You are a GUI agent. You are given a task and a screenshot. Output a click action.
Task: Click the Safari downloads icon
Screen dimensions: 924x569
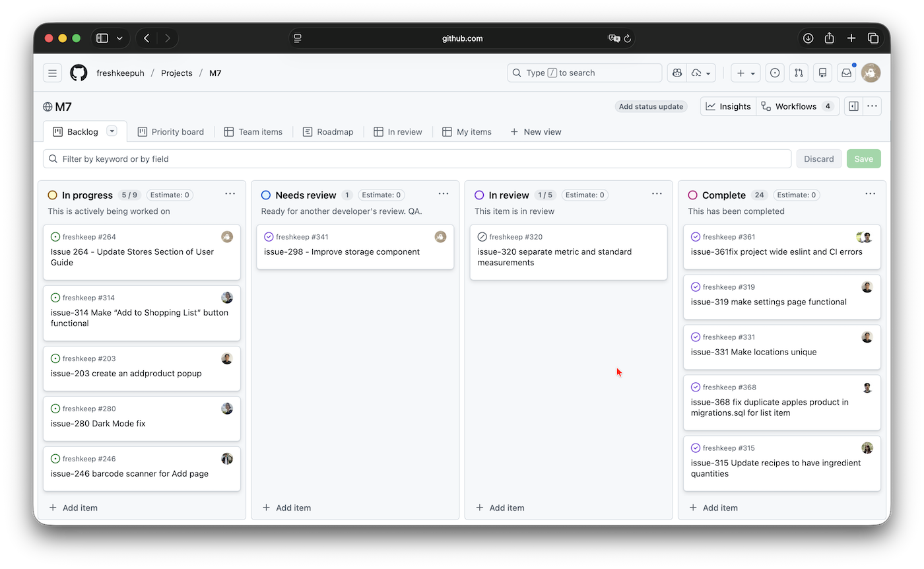click(808, 38)
